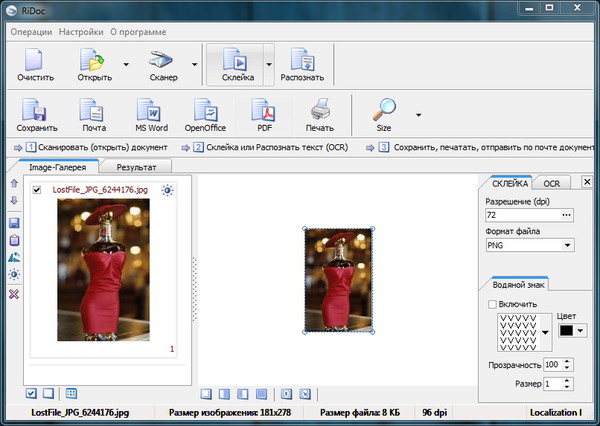600x426 pixels.
Task: Export to MS Word
Action: (151, 110)
